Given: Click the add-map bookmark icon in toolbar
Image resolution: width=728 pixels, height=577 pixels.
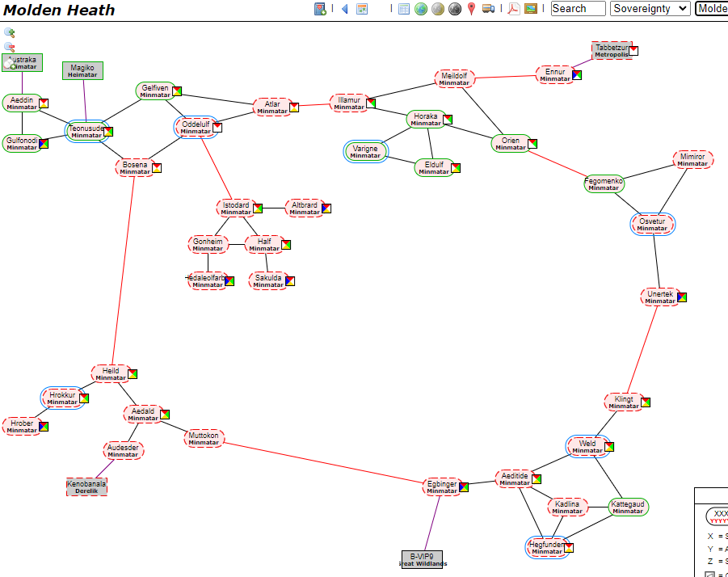Looking at the screenshot, I should point(320,9).
